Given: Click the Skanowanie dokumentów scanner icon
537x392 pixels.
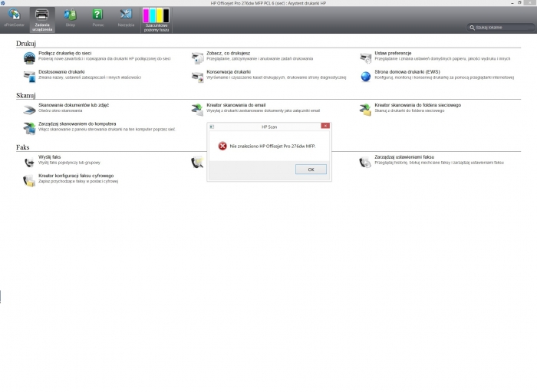Looking at the screenshot, I should tap(29, 110).
